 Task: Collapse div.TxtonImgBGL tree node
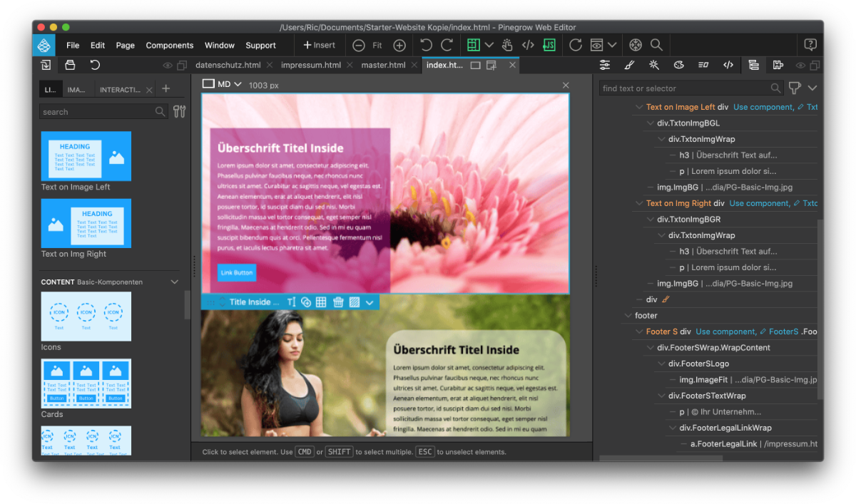(650, 123)
